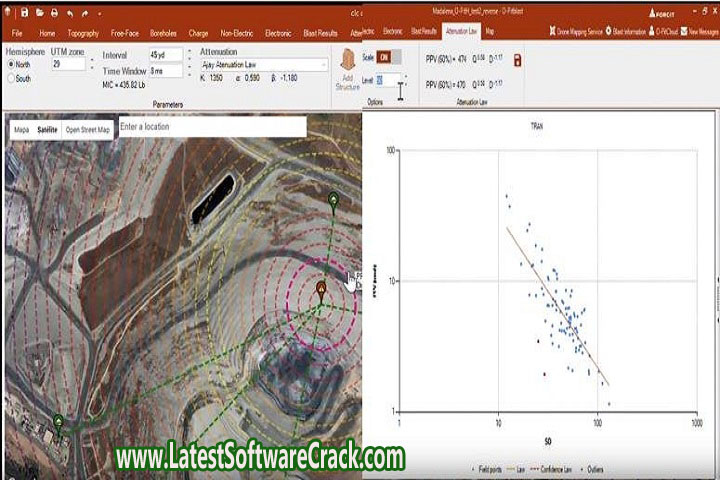Image resolution: width=720 pixels, height=480 pixels.
Task: Open Blast Results tab in right window
Action: point(424,31)
